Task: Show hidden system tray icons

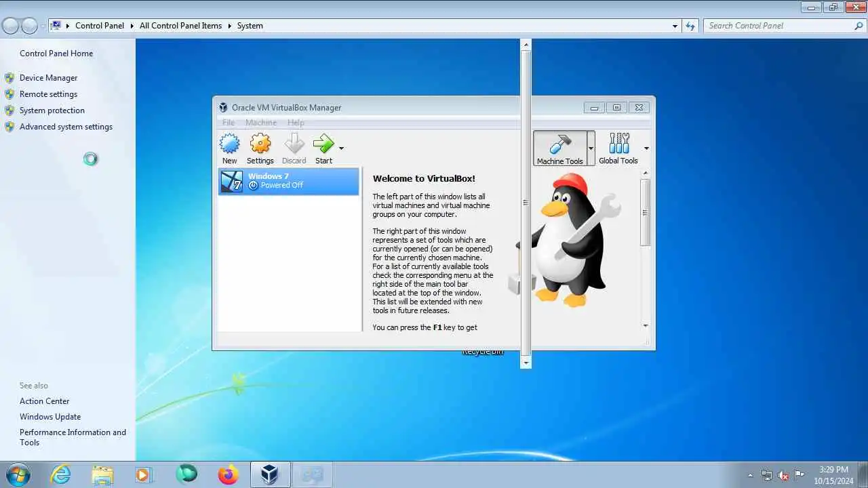Action: click(750, 475)
